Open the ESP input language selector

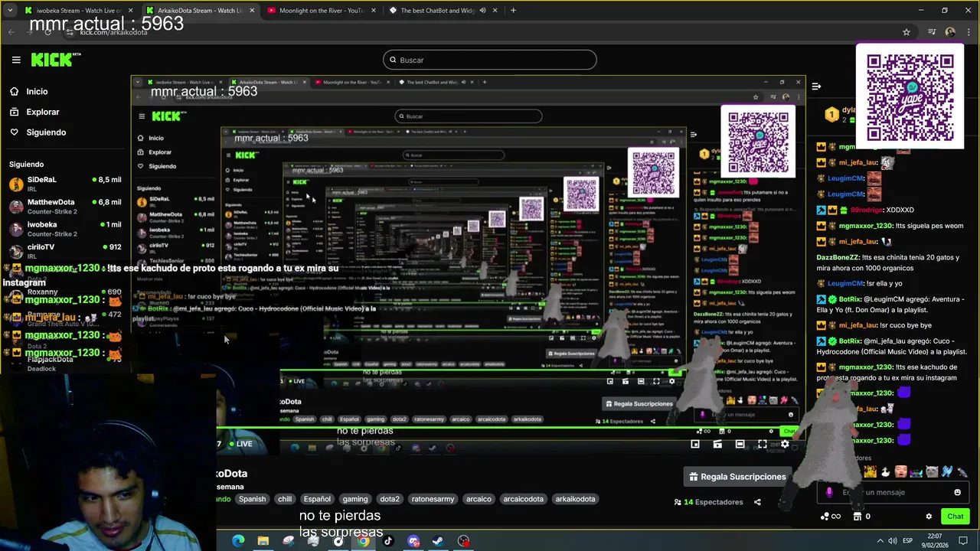point(907,541)
